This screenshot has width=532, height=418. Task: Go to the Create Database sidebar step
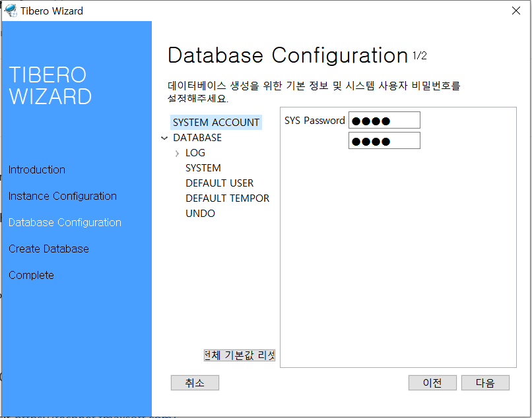[x=49, y=249]
